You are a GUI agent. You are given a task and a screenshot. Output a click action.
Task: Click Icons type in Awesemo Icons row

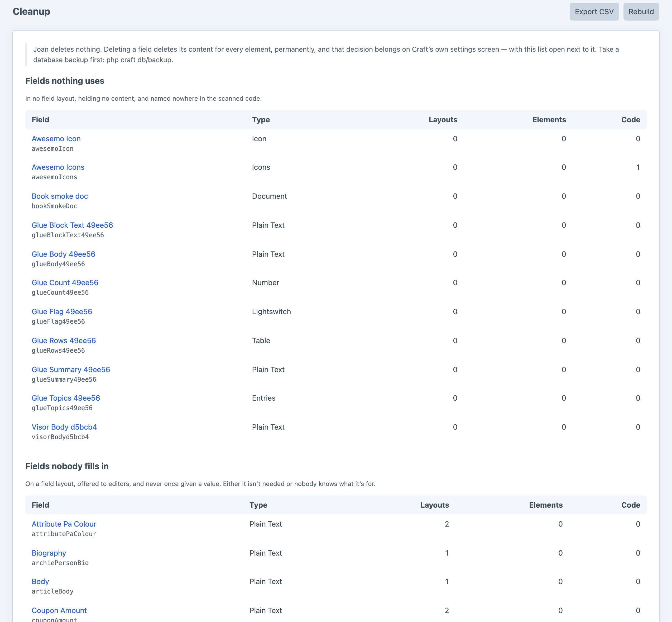[x=261, y=167]
